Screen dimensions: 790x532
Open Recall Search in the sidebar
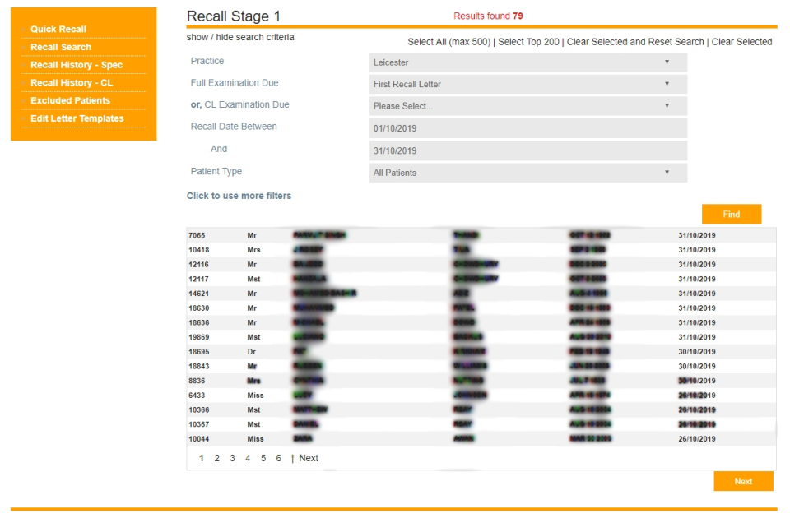point(60,47)
